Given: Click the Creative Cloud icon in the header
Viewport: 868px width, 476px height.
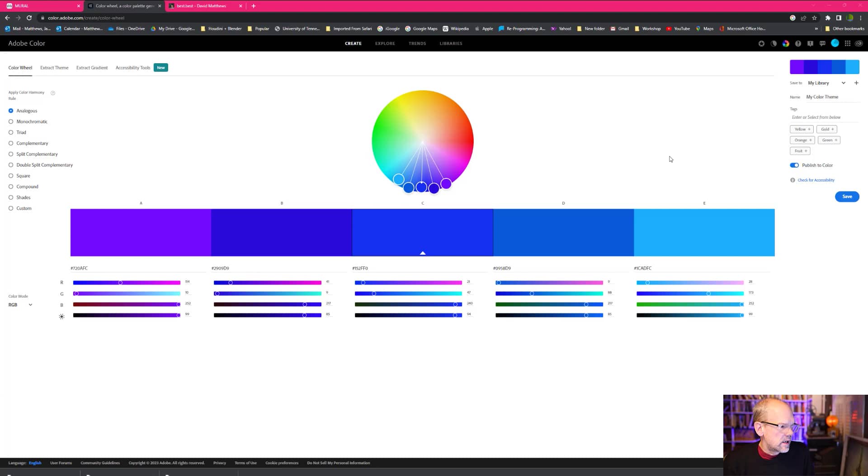Looking at the screenshot, I should tap(859, 43).
